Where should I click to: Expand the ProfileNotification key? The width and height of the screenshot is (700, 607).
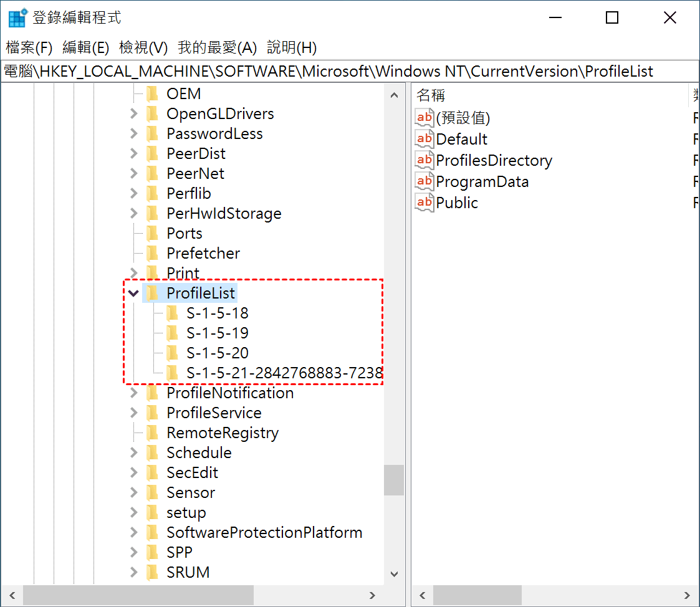133,393
